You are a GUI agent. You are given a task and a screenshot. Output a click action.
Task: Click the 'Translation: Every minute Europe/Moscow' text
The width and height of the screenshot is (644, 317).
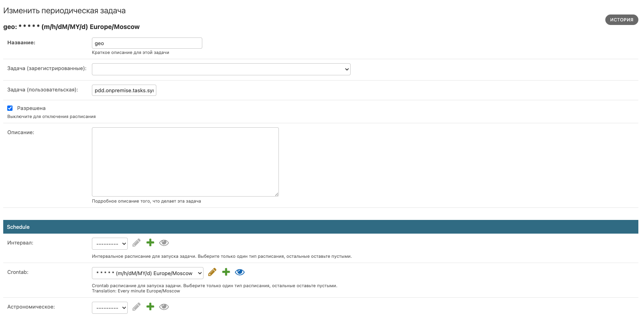tap(136, 291)
